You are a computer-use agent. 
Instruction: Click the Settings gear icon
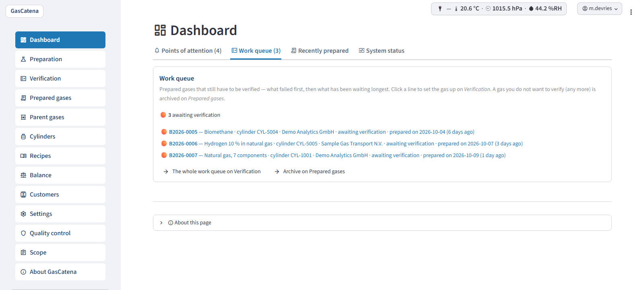23,214
